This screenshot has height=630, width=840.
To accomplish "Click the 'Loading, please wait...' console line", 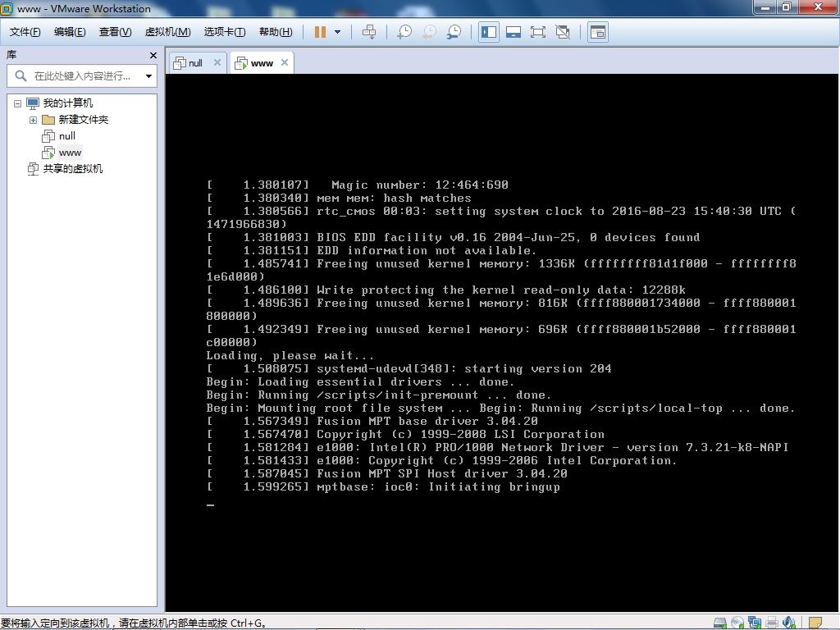I will click(x=290, y=355).
